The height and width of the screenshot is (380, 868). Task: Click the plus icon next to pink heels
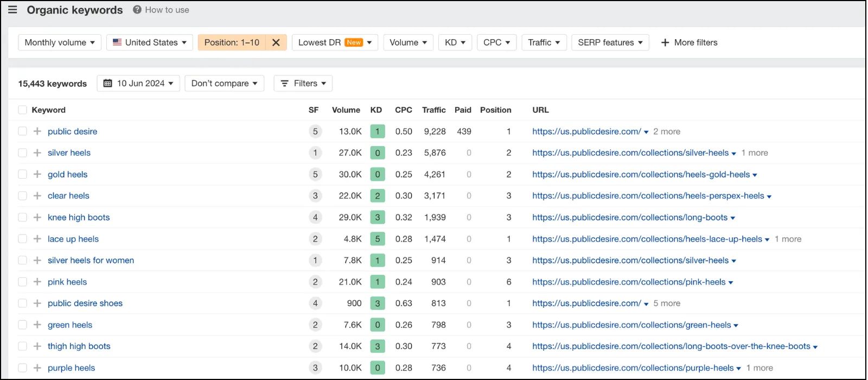click(37, 282)
